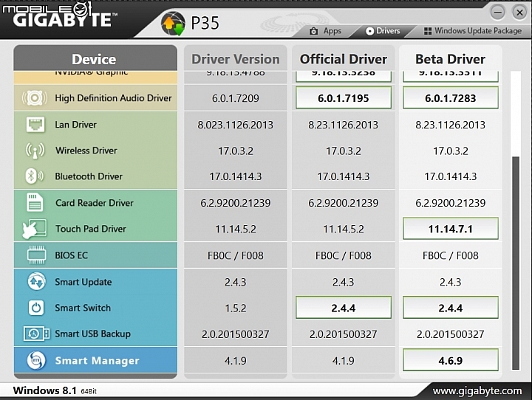
Task: Click installed audio version 6.0.1.7209
Action: 236,98
